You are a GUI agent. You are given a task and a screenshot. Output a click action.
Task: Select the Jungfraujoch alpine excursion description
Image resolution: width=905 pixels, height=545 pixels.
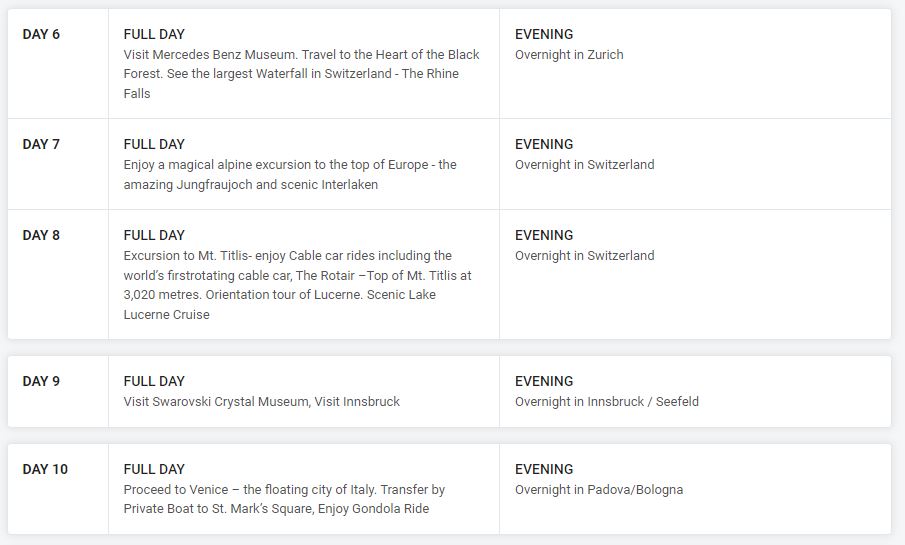click(x=290, y=174)
